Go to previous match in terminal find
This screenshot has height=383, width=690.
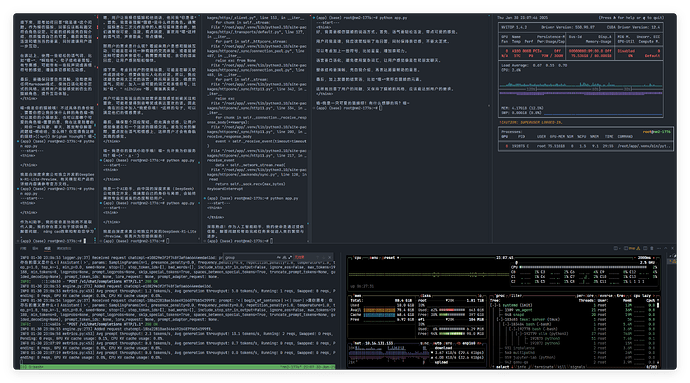318,258
